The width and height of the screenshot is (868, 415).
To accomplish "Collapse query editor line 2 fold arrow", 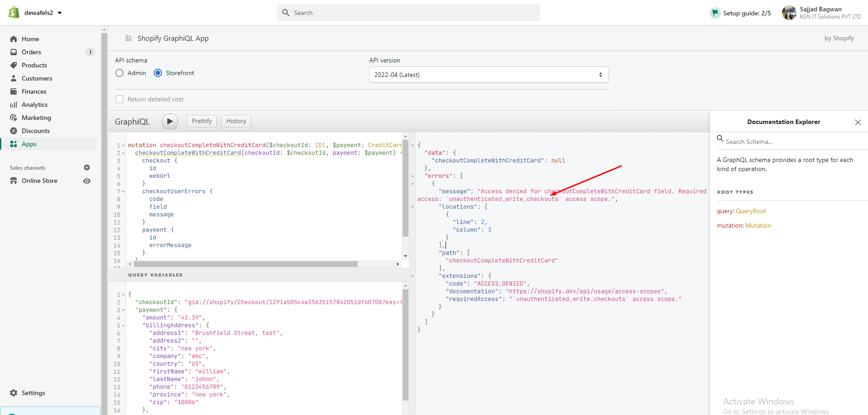I will point(123,153).
